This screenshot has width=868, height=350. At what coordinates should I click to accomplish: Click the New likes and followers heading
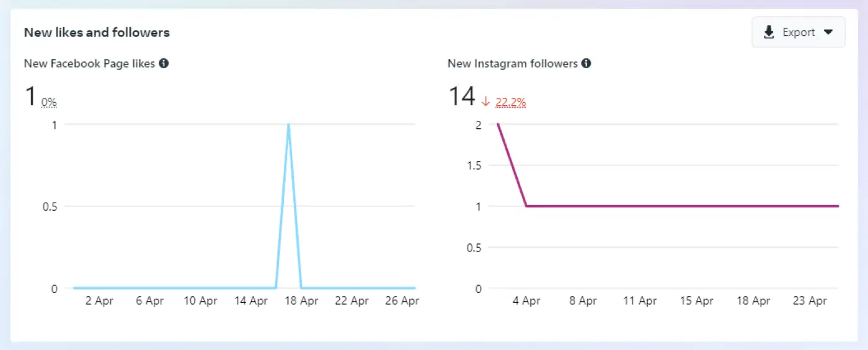[97, 32]
